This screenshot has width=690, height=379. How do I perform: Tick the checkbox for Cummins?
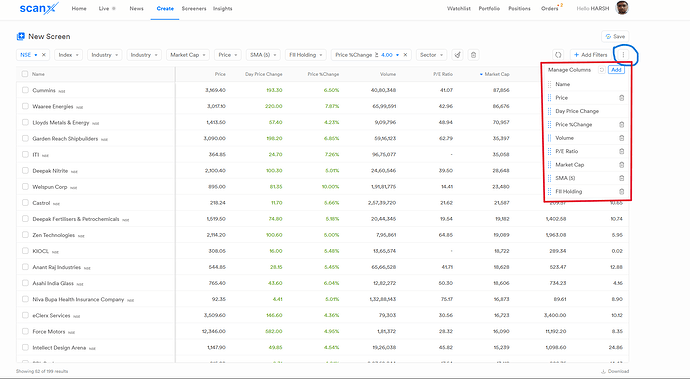tap(25, 90)
